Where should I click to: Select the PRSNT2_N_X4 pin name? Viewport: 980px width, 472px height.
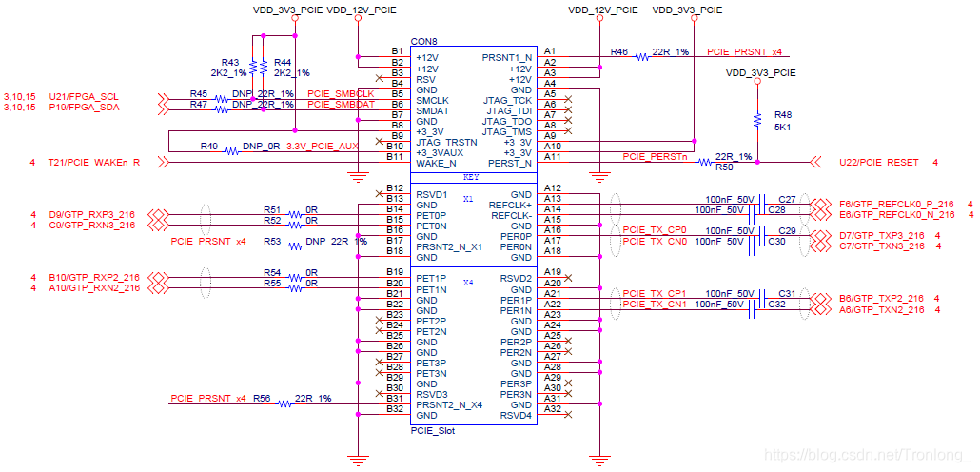tap(449, 404)
